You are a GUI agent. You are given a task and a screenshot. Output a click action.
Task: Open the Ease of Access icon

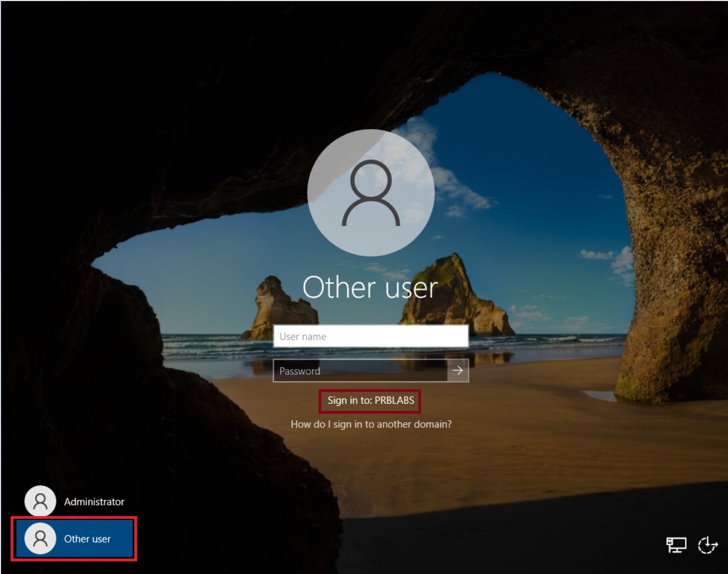click(x=707, y=545)
